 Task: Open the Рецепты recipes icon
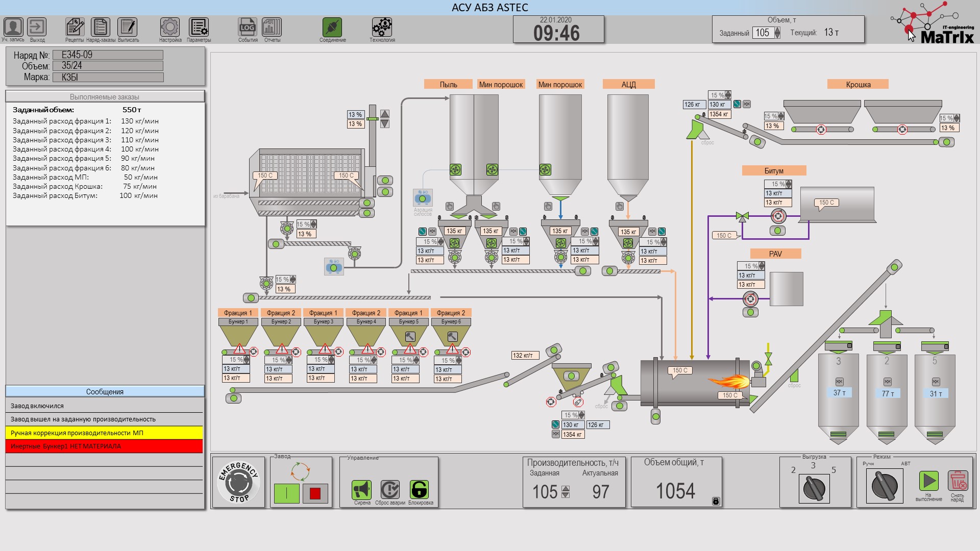[x=75, y=27]
